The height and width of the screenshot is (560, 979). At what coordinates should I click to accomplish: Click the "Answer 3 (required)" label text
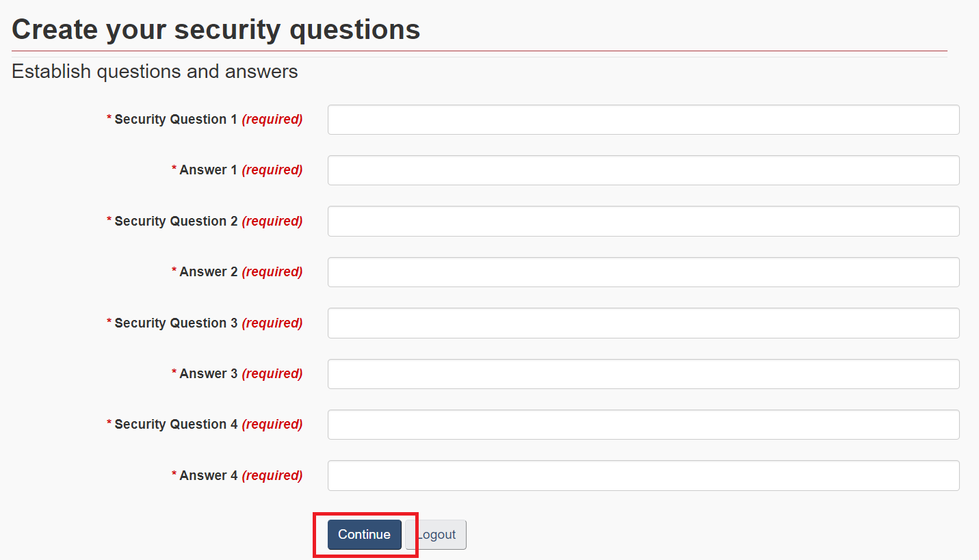[x=237, y=374]
